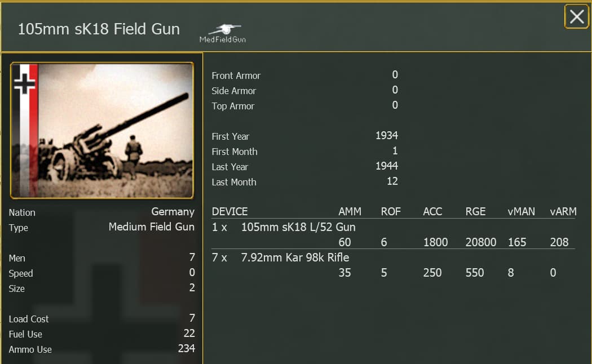The image size is (592, 364).
Task: Click the First Year value 1934
Action: pyautogui.click(x=386, y=136)
